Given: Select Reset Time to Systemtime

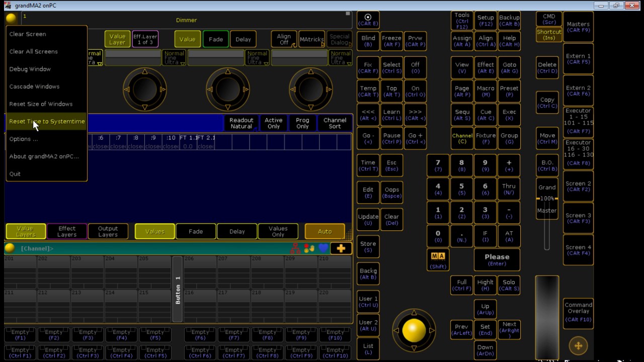Looking at the screenshot, I should (x=46, y=121).
